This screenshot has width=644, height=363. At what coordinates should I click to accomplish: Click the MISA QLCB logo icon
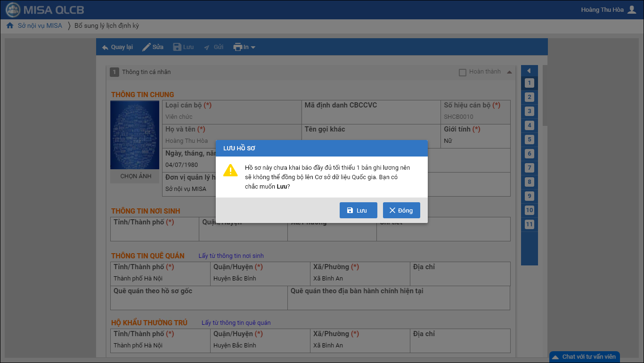(x=13, y=9)
